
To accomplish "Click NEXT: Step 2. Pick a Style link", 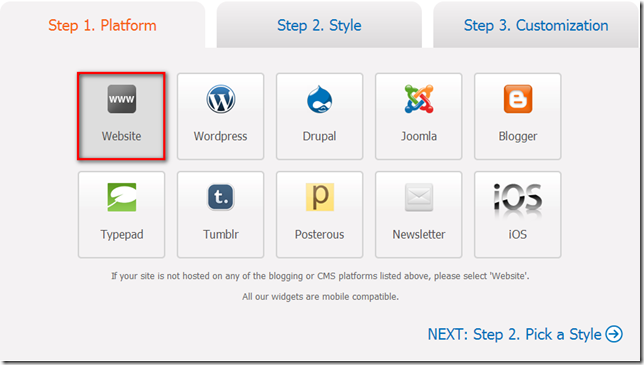I will [x=525, y=334].
